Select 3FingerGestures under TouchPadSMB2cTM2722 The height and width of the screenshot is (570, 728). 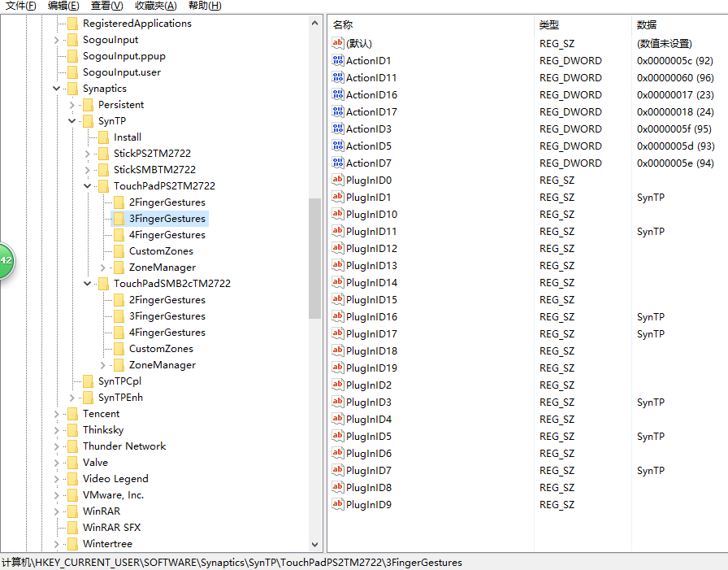(167, 316)
